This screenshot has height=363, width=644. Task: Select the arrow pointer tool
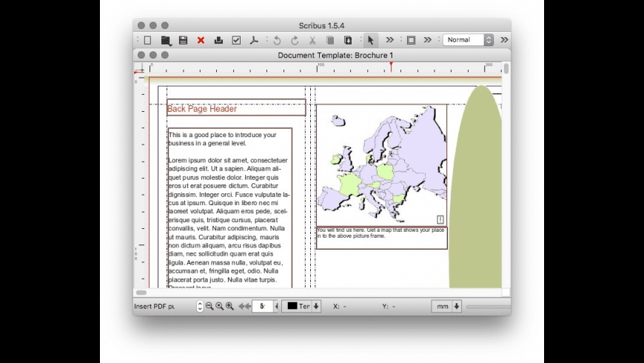[371, 40]
